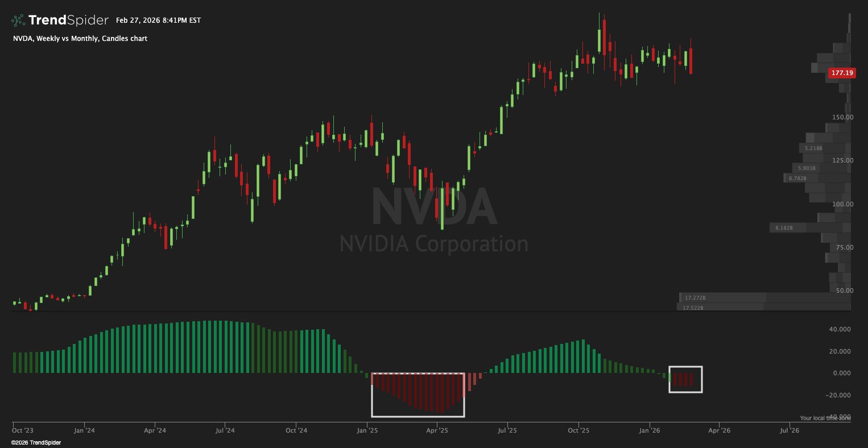
Task: Click the most recent red weekly candle
Action: [691, 61]
